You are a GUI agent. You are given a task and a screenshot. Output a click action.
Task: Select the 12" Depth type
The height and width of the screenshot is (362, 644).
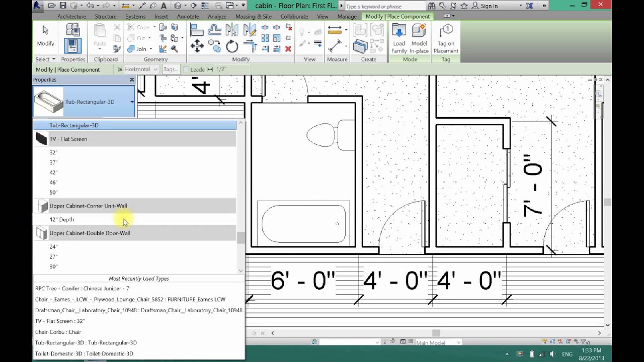pyautogui.click(x=134, y=219)
